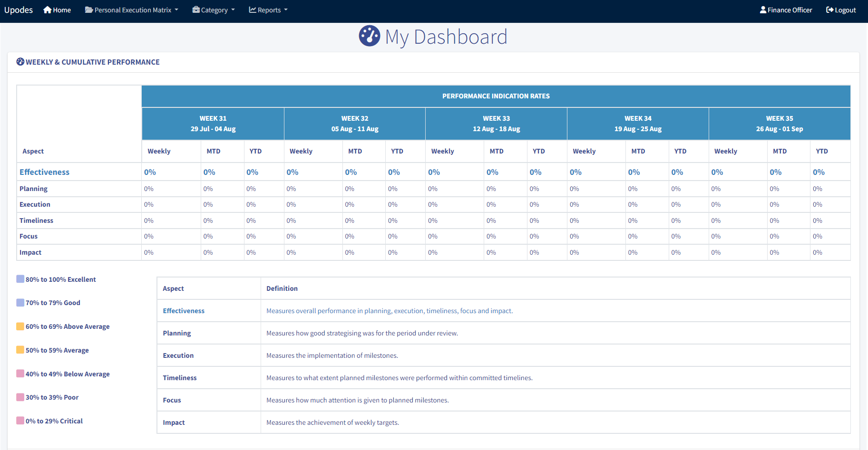Go to the Home menu item

click(62, 10)
